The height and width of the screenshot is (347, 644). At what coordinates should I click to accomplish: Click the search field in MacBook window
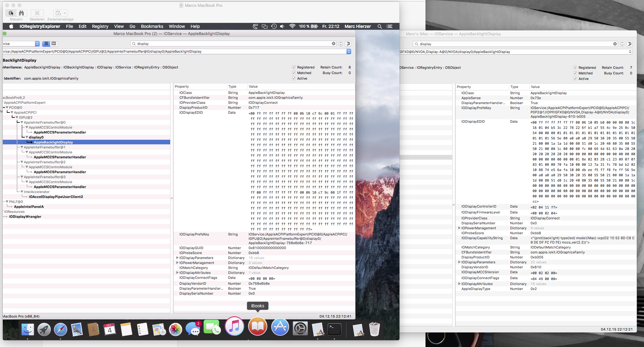232,44
